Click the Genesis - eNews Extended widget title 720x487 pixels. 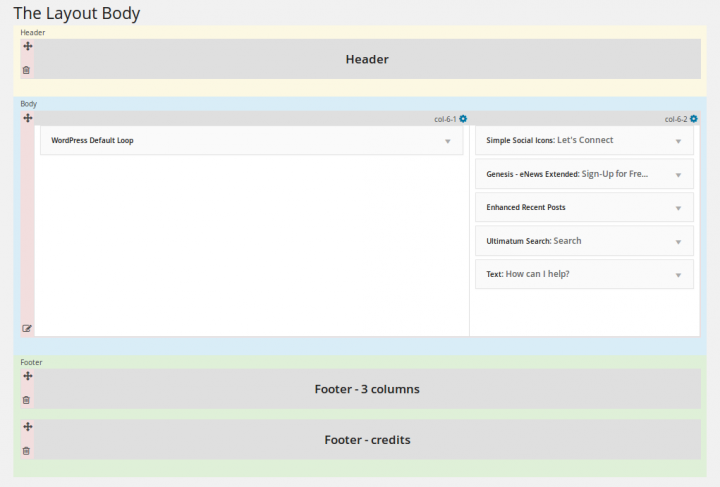[567, 174]
